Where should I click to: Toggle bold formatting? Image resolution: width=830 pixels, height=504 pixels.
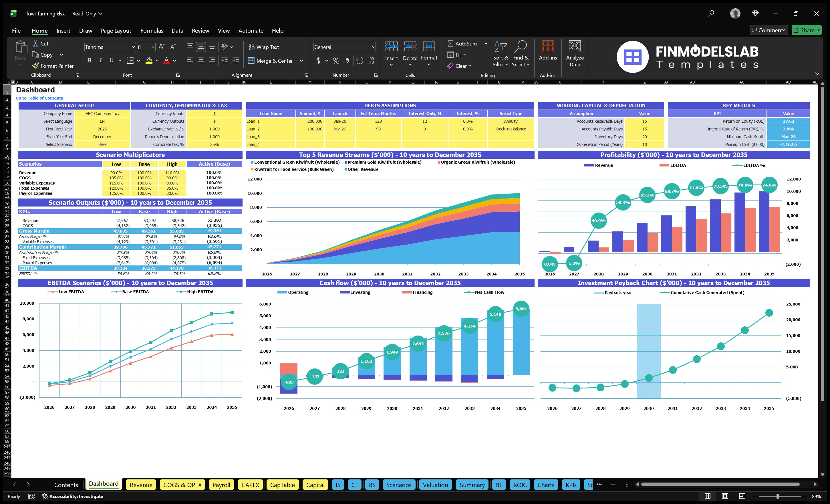coord(89,60)
